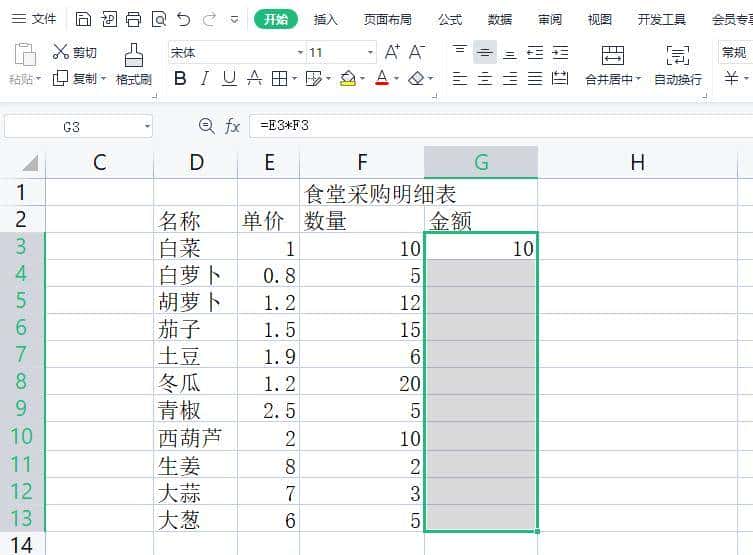753x555 pixels.
Task: Center text horizontally
Action: [485, 78]
